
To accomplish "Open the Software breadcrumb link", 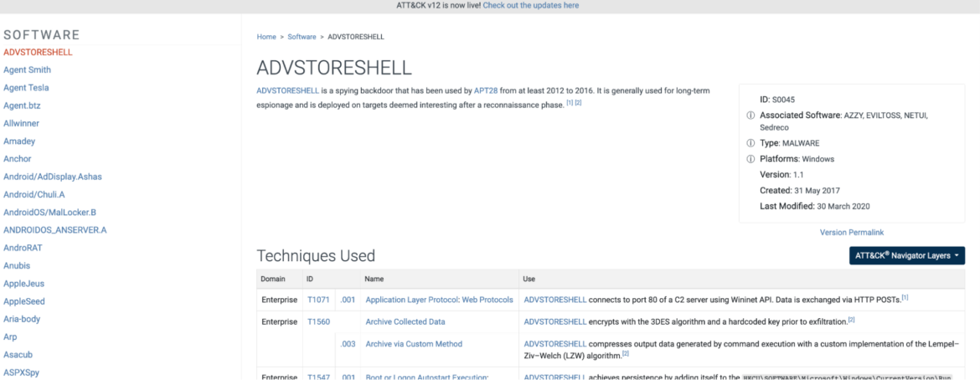I will click(x=302, y=37).
